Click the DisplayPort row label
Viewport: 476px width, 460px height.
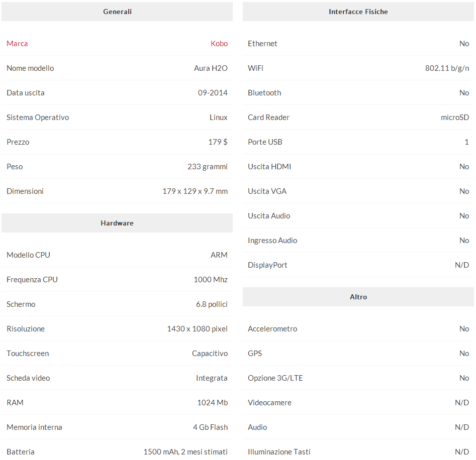[x=267, y=265]
